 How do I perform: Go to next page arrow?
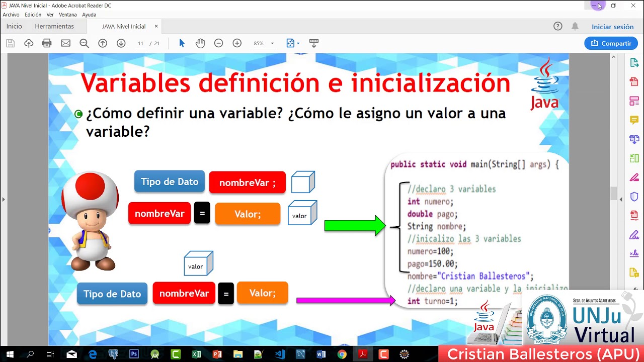pyautogui.click(x=121, y=43)
